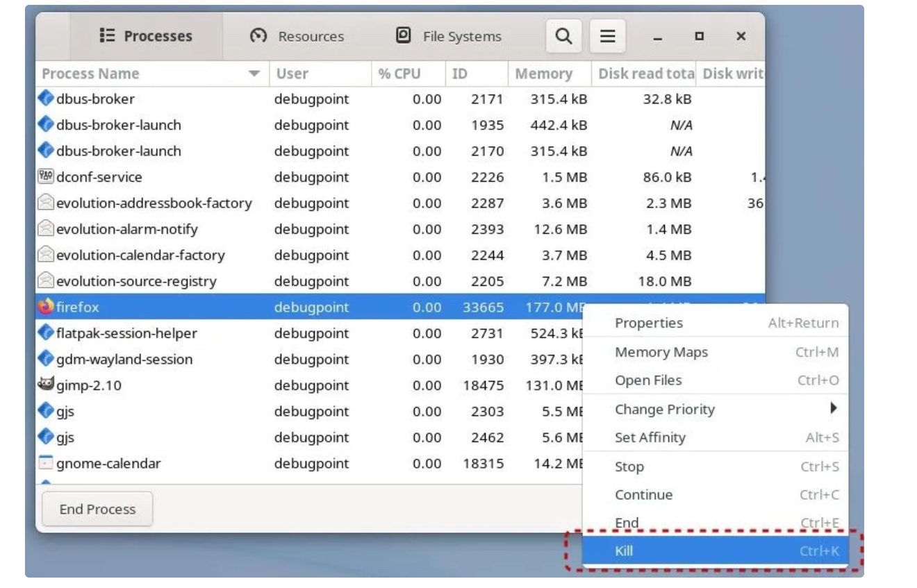The width and height of the screenshot is (917, 588).
Task: Choose Continue in the context menu
Action: (x=715, y=495)
